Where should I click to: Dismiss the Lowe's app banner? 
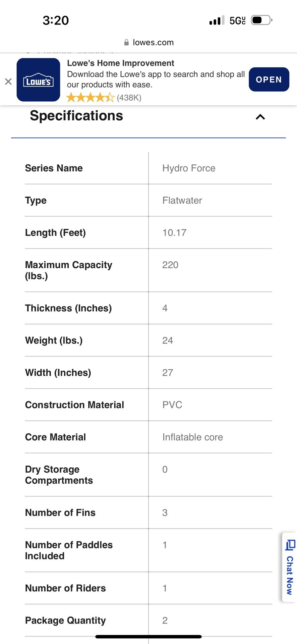[x=8, y=82]
